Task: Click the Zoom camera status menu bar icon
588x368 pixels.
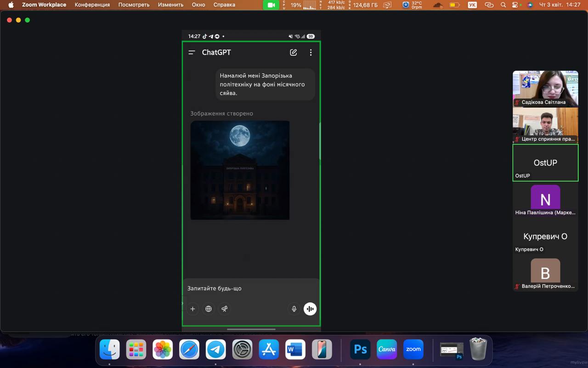Action: pos(271,5)
